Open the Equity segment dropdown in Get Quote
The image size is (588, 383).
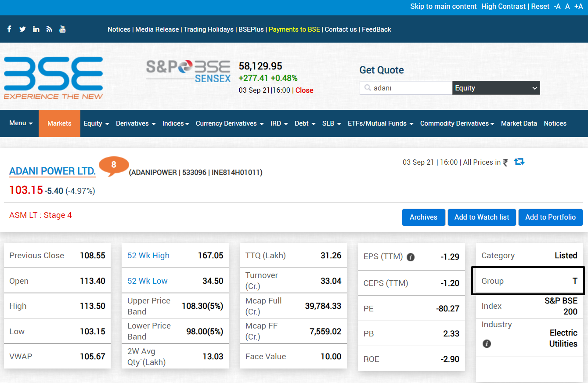click(496, 88)
